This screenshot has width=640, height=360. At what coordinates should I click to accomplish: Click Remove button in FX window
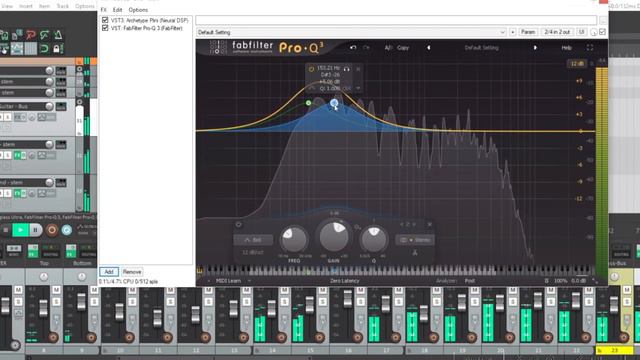click(132, 272)
